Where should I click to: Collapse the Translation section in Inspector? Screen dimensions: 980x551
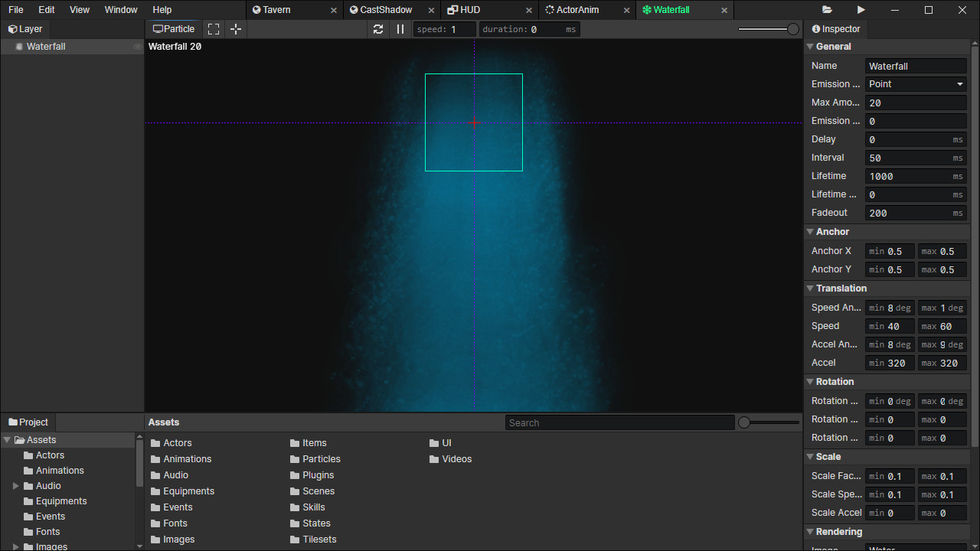coord(809,288)
